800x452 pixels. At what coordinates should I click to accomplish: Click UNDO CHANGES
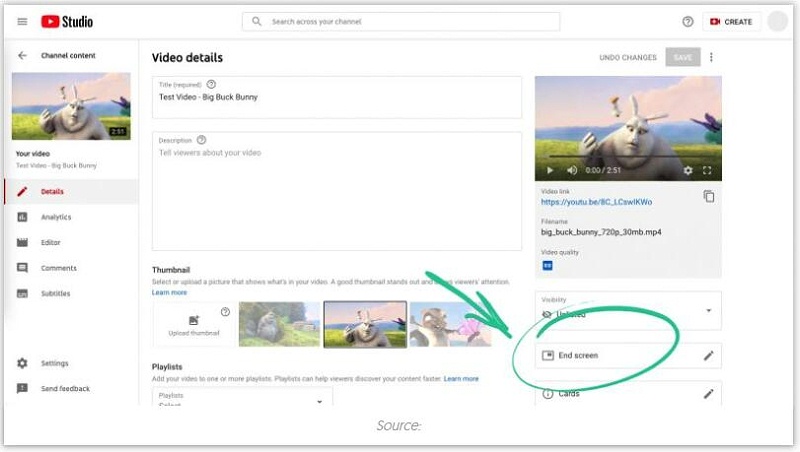628,58
